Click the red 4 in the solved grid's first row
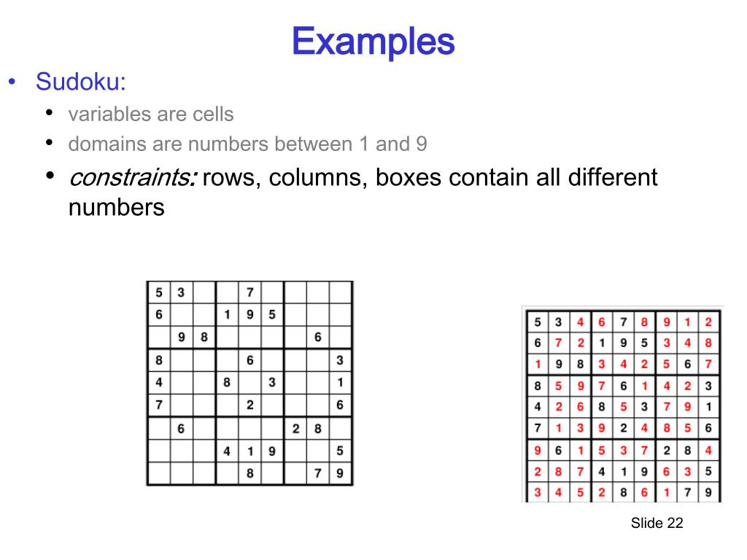This screenshot has width=747, height=560. coord(580,322)
